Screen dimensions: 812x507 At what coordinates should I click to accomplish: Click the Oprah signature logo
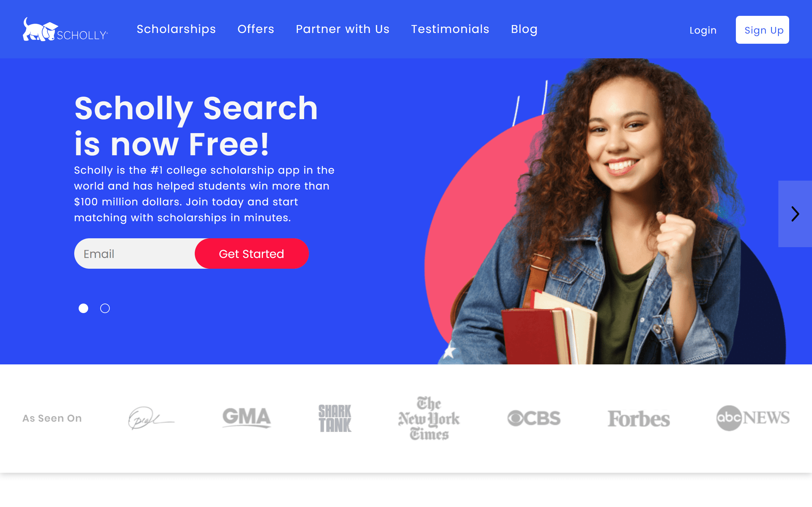pyautogui.click(x=151, y=418)
